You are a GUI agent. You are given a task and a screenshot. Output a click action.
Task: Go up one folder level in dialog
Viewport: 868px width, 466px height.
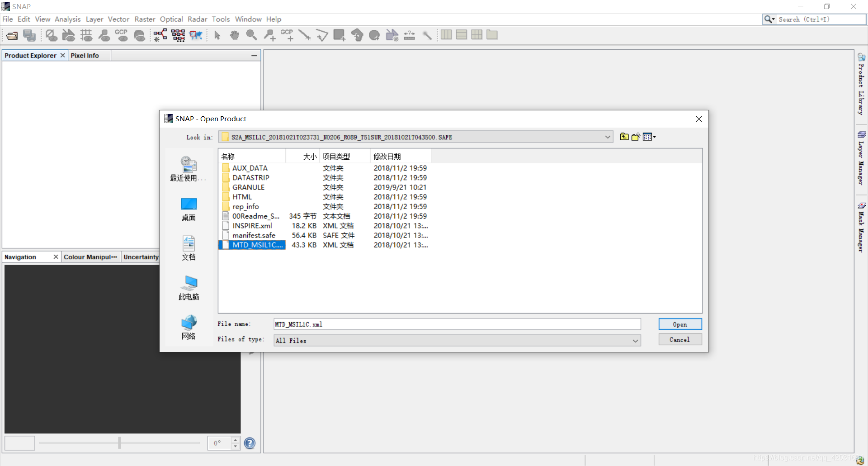pos(624,137)
